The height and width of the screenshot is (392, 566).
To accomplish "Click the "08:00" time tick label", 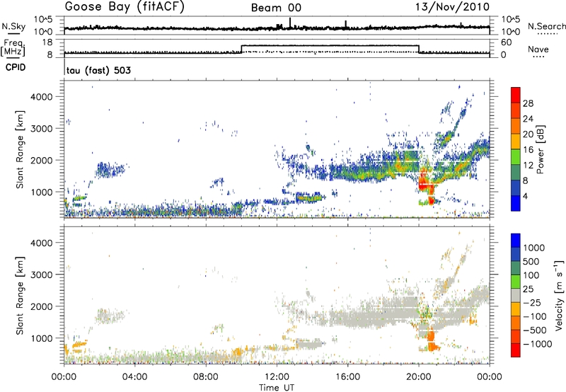I will pyautogui.click(x=206, y=377).
